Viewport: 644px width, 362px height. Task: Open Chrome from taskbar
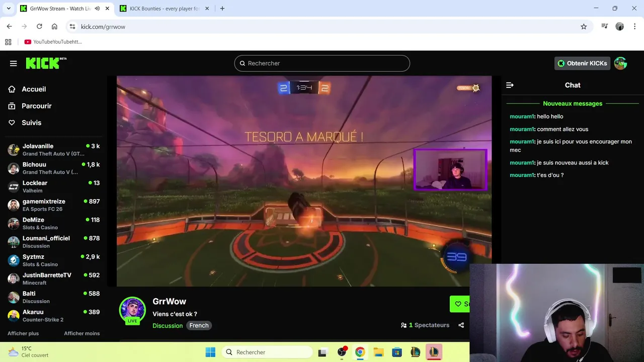(x=360, y=352)
